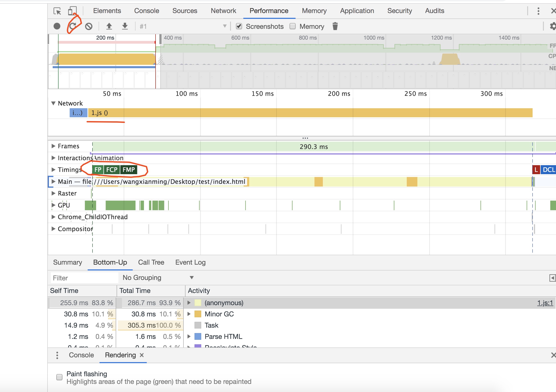Expand the Main thread track
The image size is (556, 392).
pyautogui.click(x=54, y=182)
